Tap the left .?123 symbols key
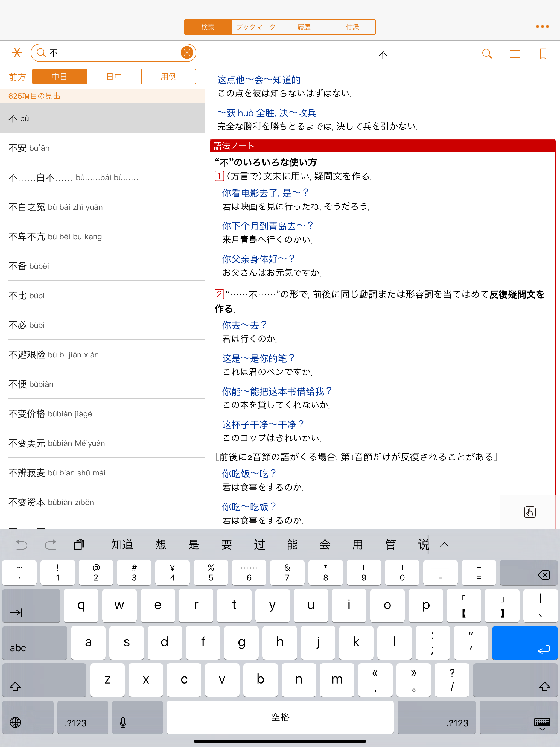 tap(83, 717)
